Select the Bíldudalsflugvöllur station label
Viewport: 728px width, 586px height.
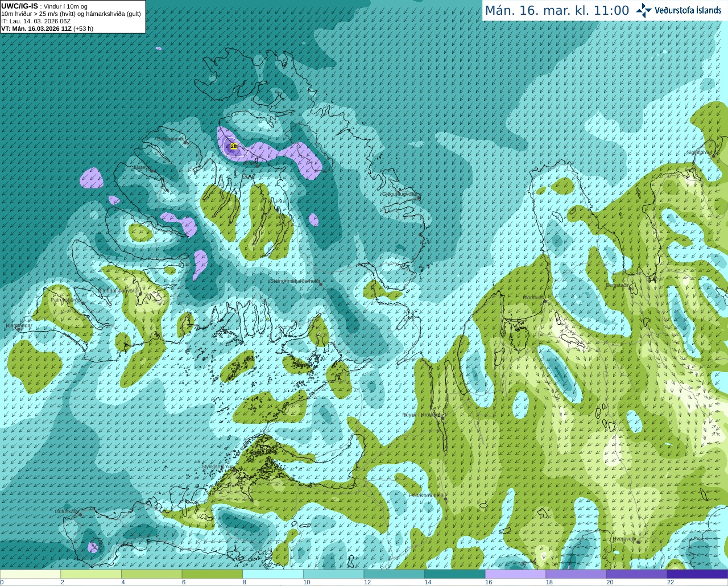point(119,291)
